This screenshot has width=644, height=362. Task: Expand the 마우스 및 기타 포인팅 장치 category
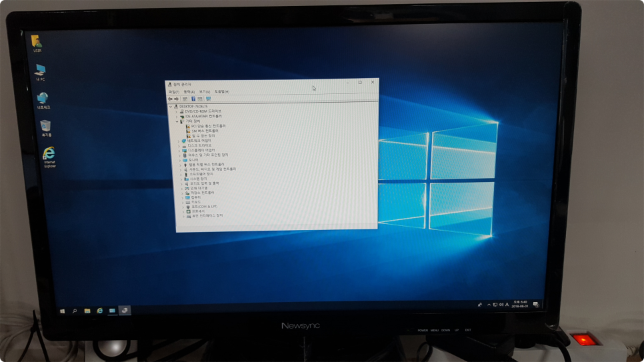(179, 155)
